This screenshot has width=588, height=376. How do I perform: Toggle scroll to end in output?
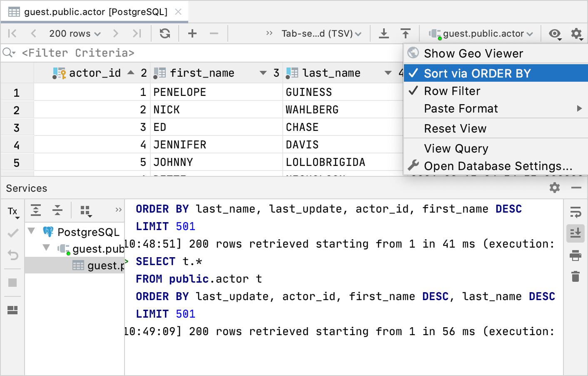(x=575, y=233)
